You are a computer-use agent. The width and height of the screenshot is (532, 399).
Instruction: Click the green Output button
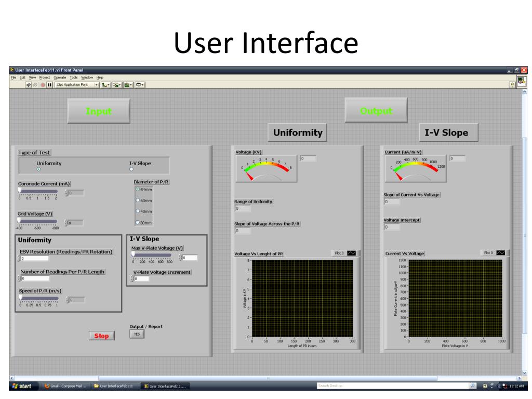376,111
